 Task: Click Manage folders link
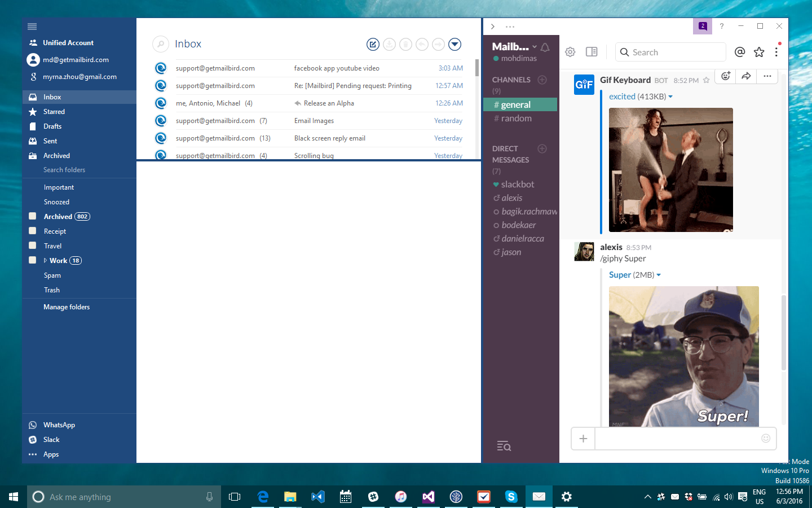pyautogui.click(x=67, y=307)
